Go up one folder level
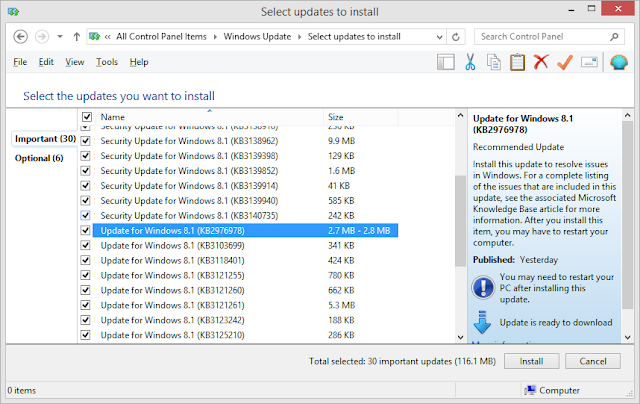 click(x=76, y=37)
